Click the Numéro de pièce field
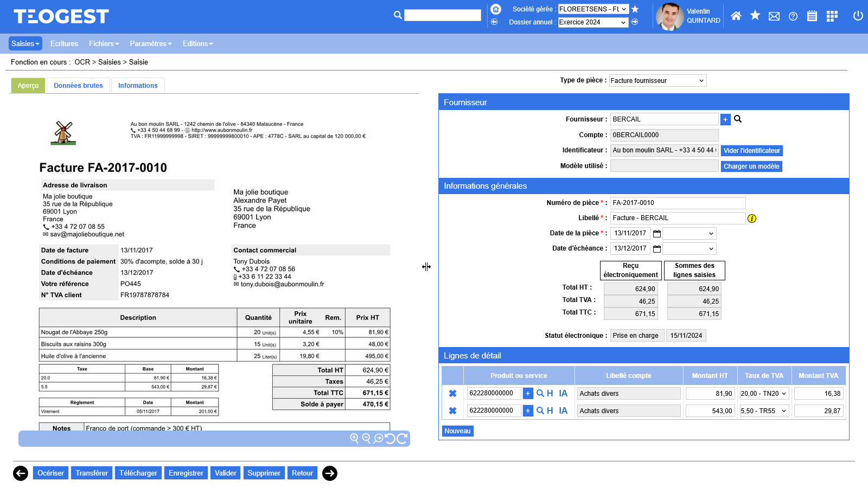 pos(677,203)
